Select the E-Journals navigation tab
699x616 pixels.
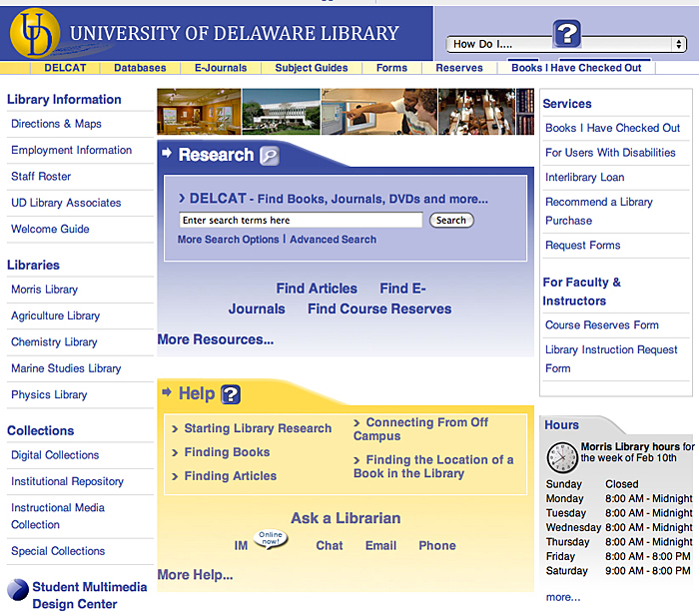220,68
